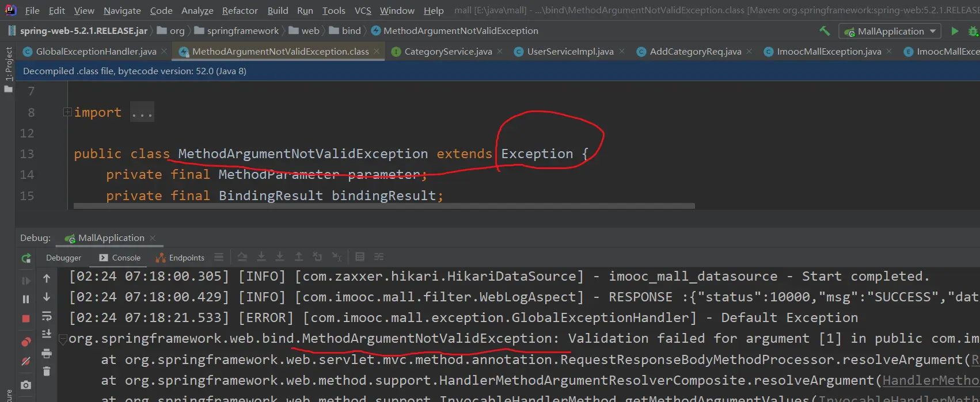
Task: Click Drop Frame icon in debug toolbar
Action: pyautogui.click(x=317, y=256)
